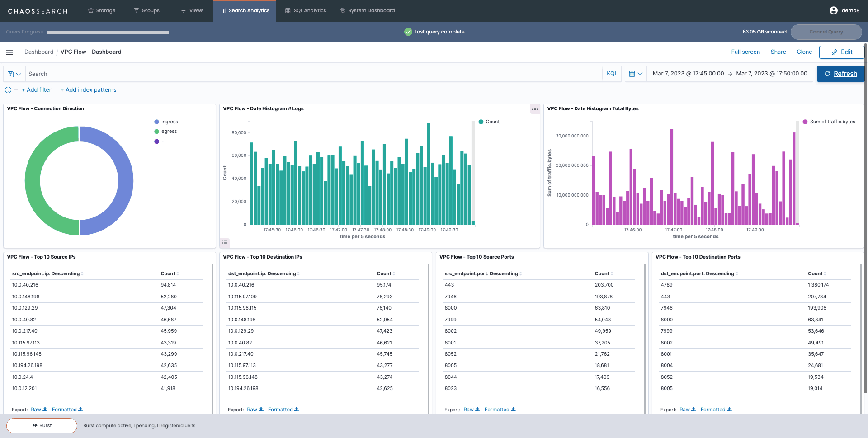Click Add index patterns
The image size is (868, 438).
click(x=89, y=90)
